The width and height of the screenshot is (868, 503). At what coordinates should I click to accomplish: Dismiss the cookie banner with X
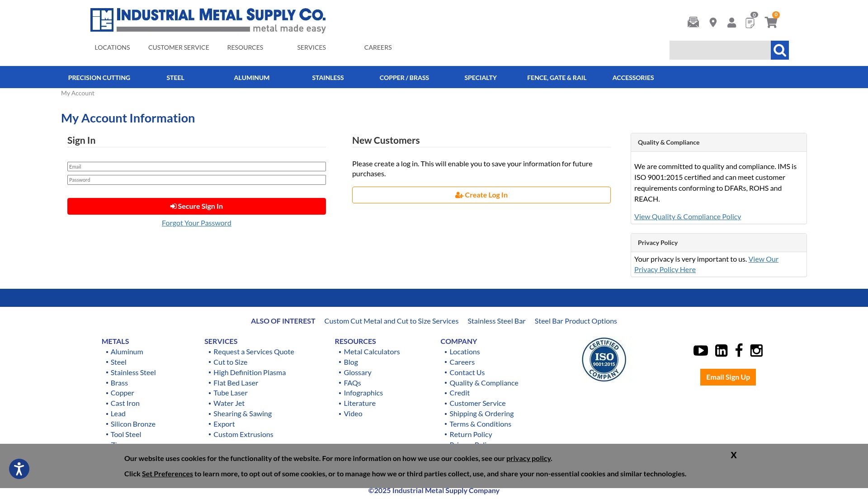tap(734, 455)
